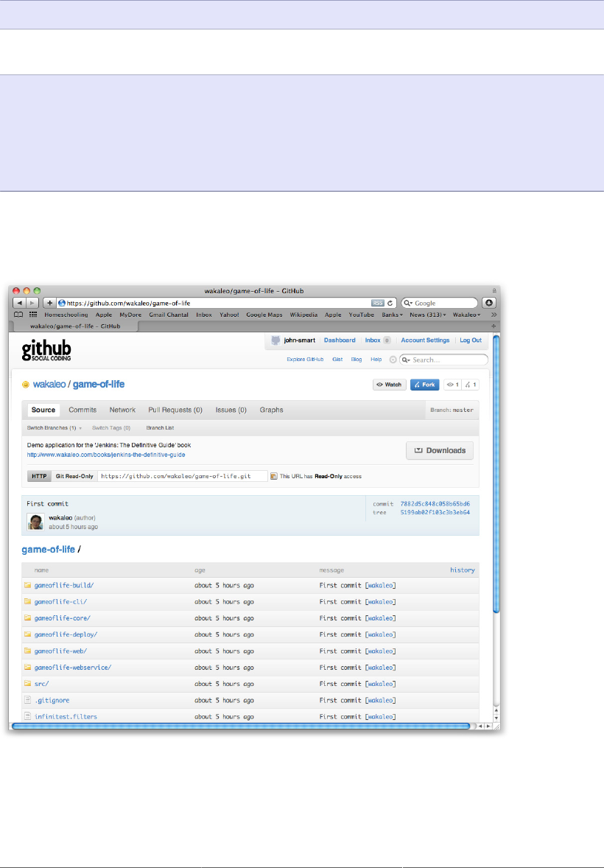Open the Safari downloads button

pyautogui.click(x=489, y=303)
